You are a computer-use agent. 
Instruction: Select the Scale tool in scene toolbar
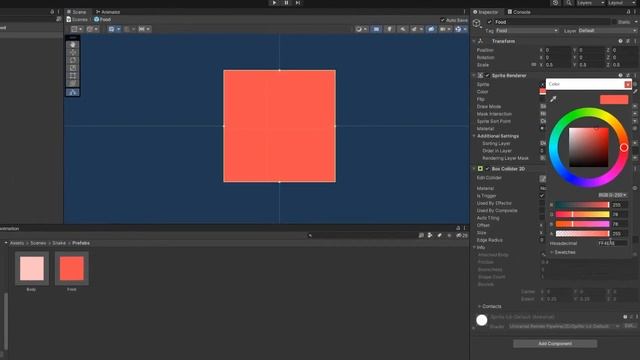coord(73,68)
